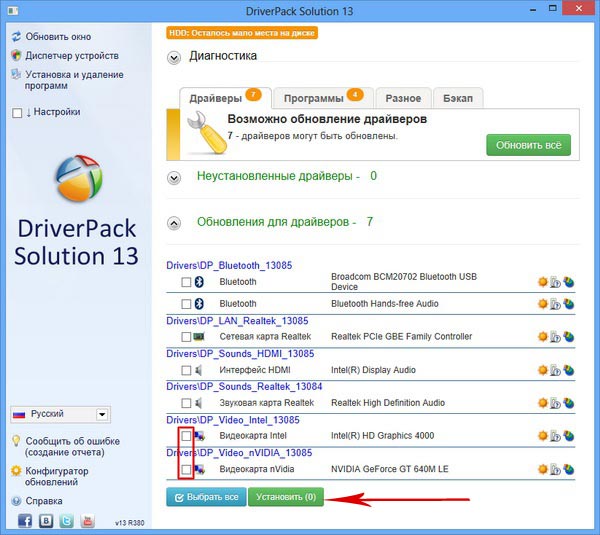Open the Диспетчер устройств link
The image size is (600, 535).
[72, 56]
